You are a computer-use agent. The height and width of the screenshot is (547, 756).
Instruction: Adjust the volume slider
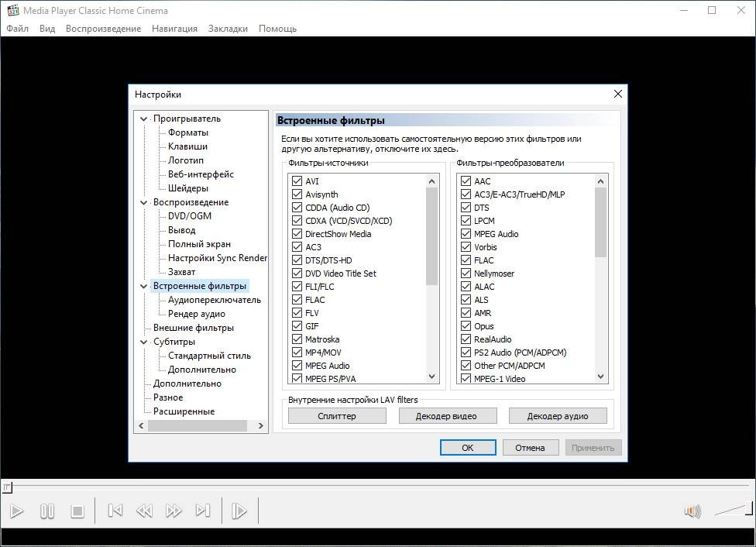pyautogui.click(x=734, y=509)
